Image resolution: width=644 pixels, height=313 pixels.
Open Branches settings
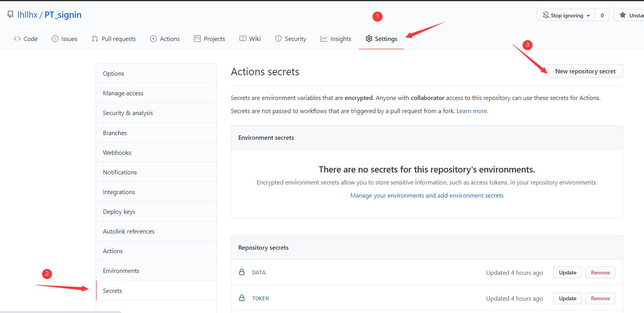click(x=156, y=133)
